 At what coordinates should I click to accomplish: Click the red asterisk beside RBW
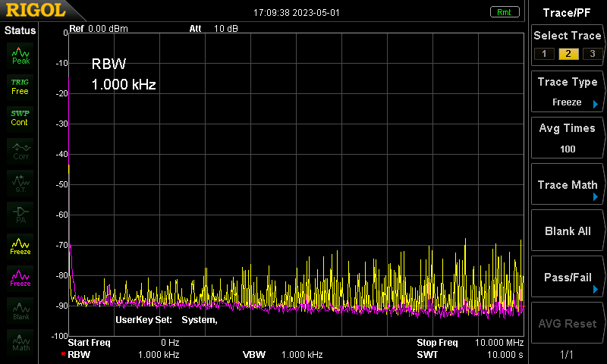(x=63, y=354)
